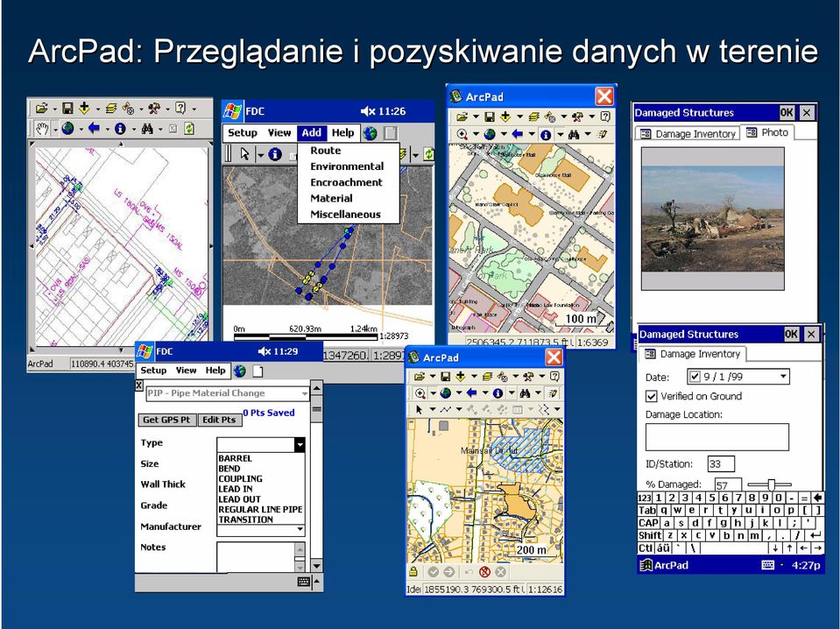
Task: Click the Get GPS Pt button
Action: (166, 420)
